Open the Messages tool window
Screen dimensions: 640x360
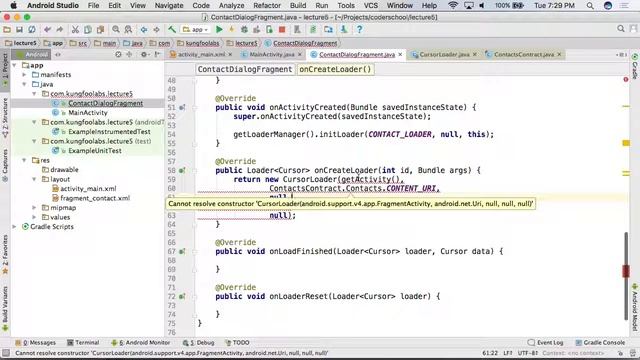[36, 342]
